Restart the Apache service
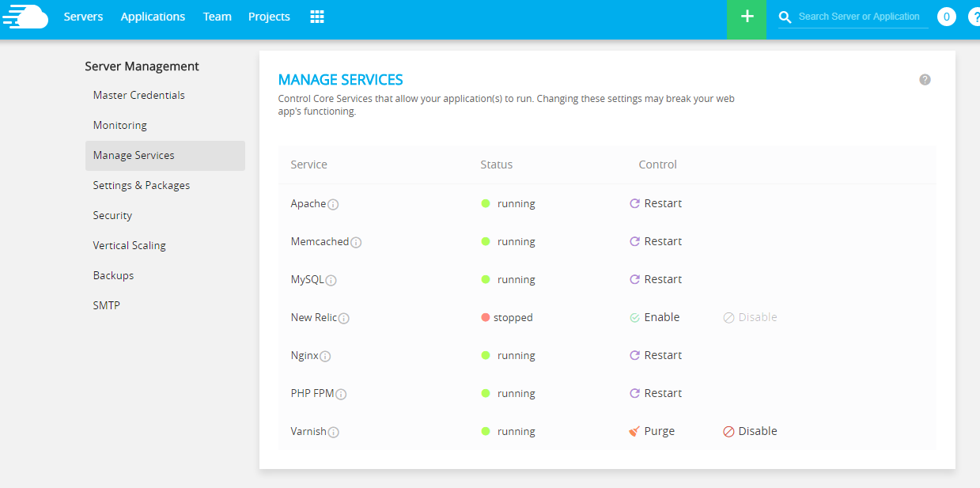980x488 pixels. point(656,203)
